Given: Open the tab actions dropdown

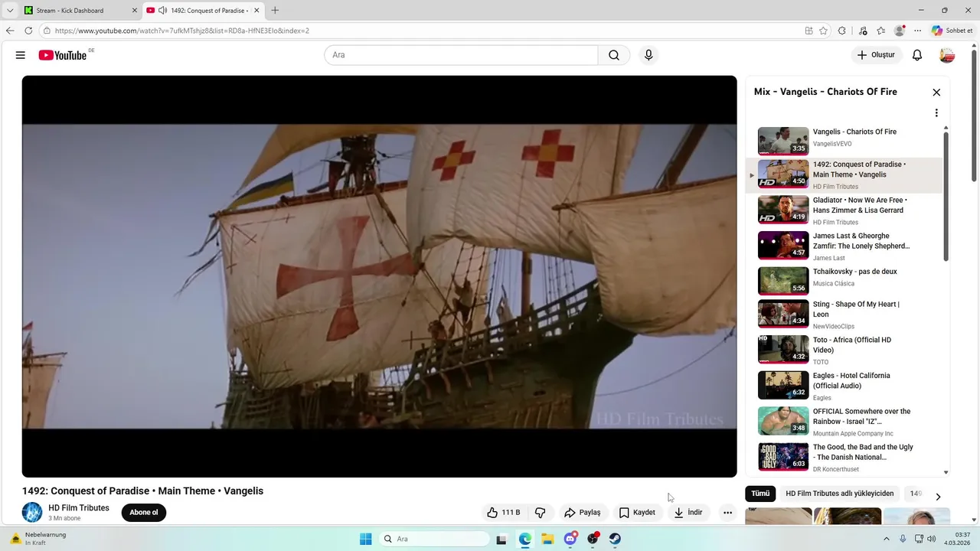Looking at the screenshot, I should tap(10, 11).
